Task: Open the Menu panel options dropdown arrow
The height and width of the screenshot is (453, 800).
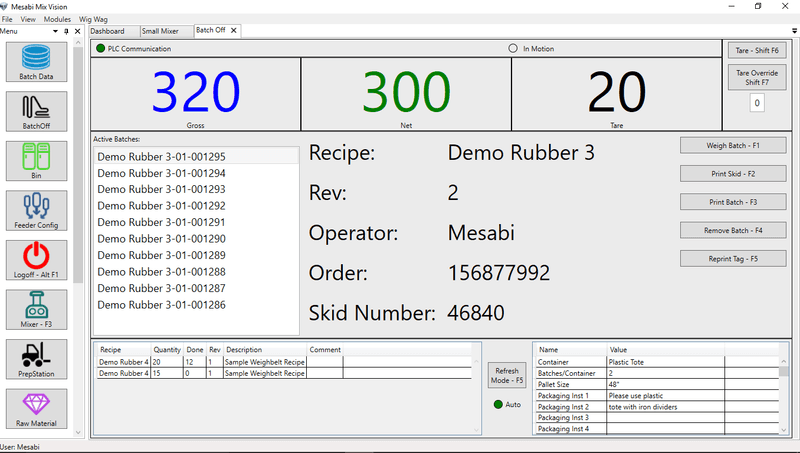Action: [x=56, y=32]
